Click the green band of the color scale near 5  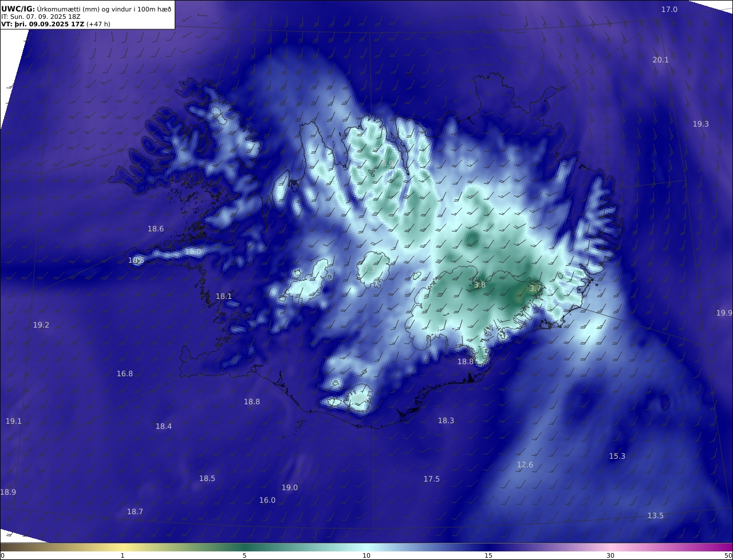245,547
